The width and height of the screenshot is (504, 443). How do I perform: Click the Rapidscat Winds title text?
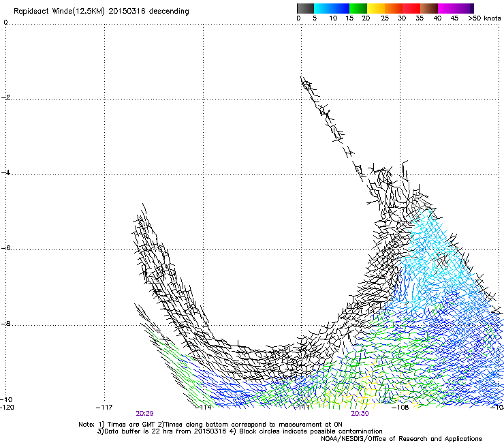(x=101, y=11)
